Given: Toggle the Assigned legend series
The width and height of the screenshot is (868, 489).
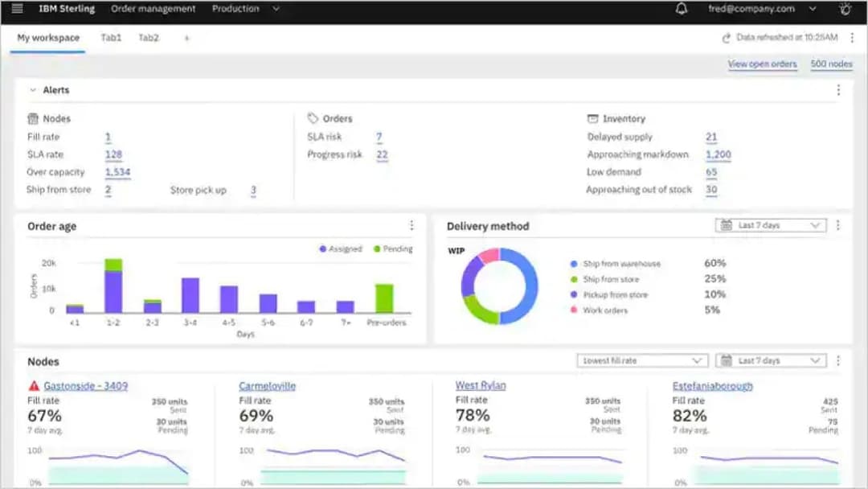Looking at the screenshot, I should click(x=341, y=249).
